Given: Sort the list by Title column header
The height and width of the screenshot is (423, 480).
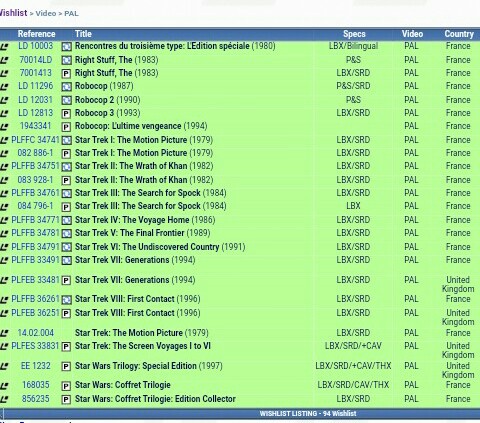Looking at the screenshot, I should [x=83, y=34].
